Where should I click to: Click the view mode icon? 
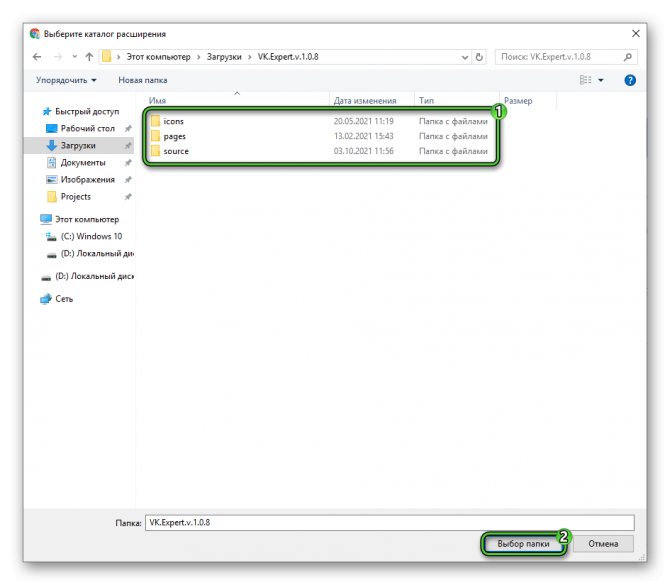(x=585, y=80)
